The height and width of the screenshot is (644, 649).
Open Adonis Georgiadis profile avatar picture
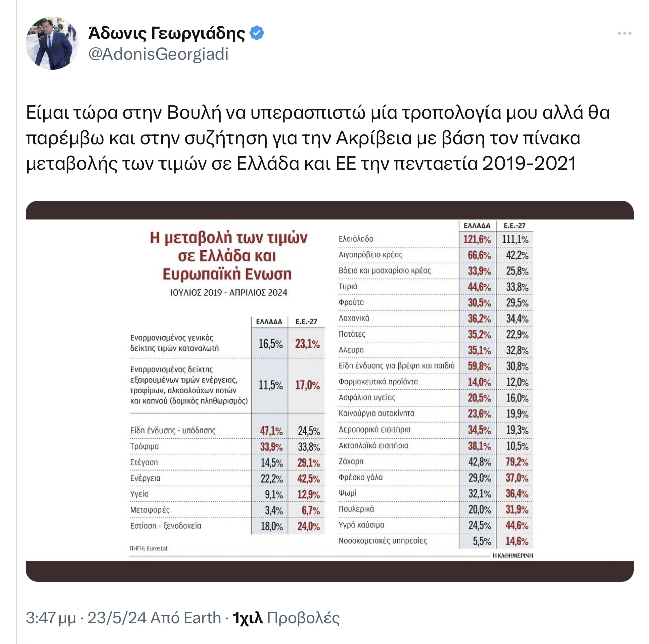pyautogui.click(x=52, y=43)
